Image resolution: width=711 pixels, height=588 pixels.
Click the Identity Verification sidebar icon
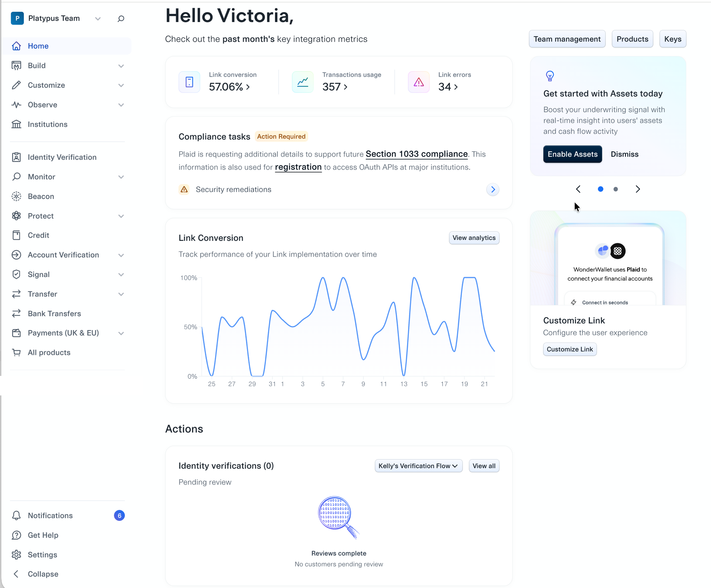(x=16, y=157)
